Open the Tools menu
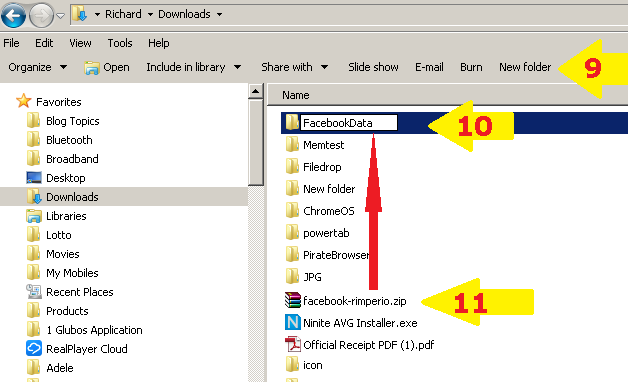628x382 pixels. click(x=120, y=43)
